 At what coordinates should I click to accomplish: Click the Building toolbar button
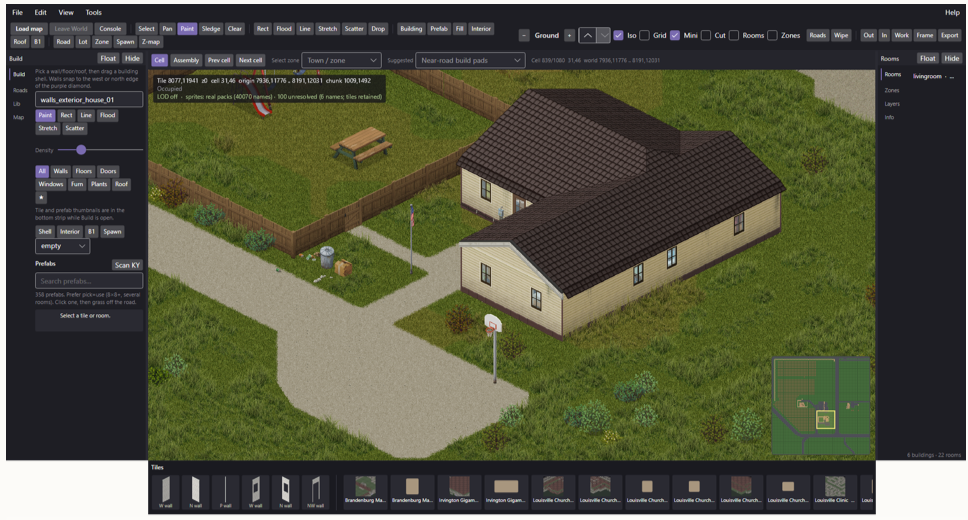pyautogui.click(x=411, y=28)
